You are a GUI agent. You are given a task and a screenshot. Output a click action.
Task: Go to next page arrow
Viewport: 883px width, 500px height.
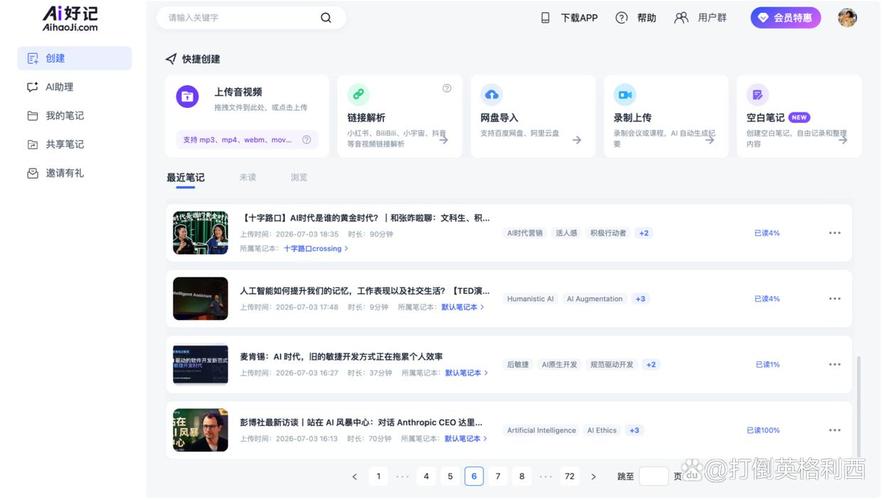click(594, 476)
